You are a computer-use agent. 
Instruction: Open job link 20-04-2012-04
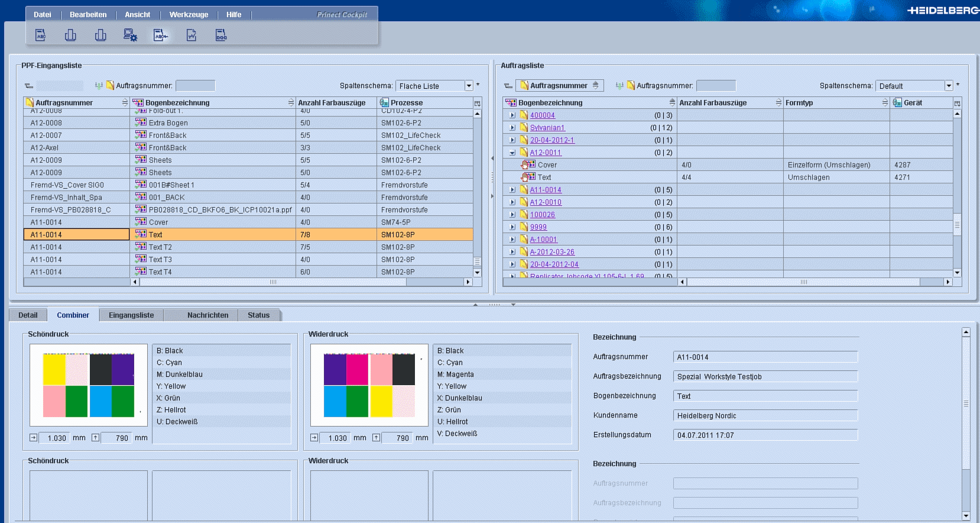(x=554, y=264)
